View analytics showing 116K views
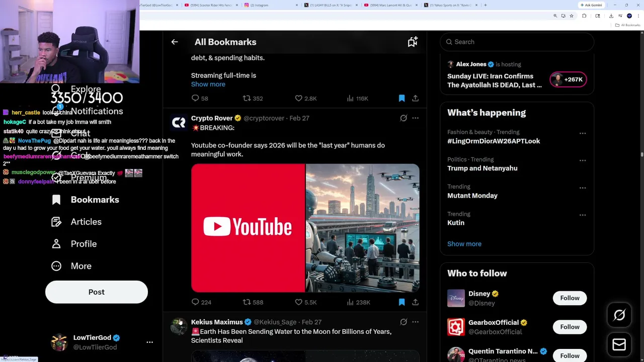The image size is (644, 362). click(358, 99)
